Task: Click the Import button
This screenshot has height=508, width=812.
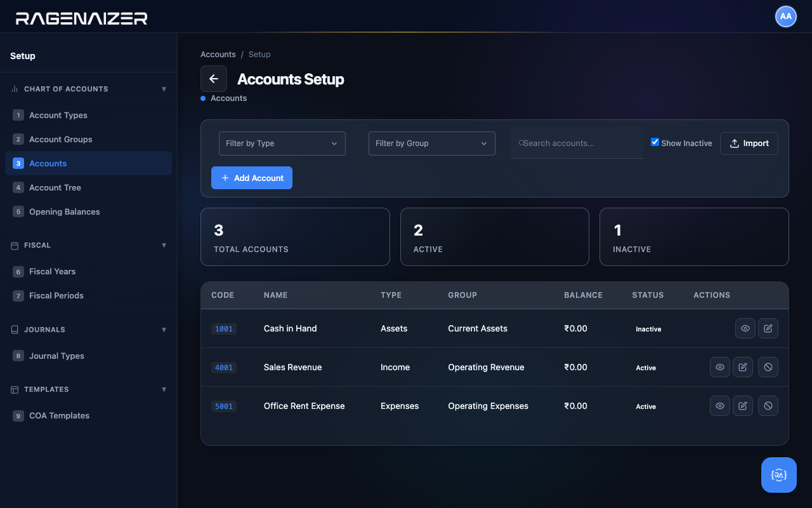Action: (749, 144)
